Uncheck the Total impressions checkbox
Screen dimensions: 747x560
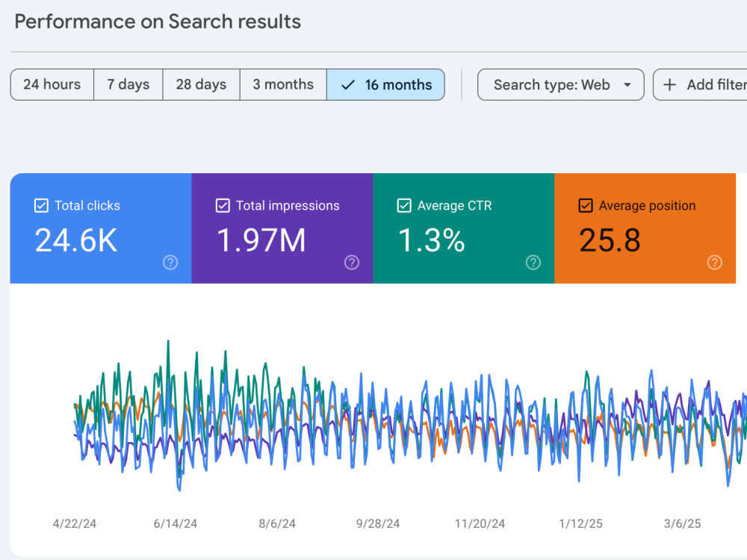tap(223, 206)
